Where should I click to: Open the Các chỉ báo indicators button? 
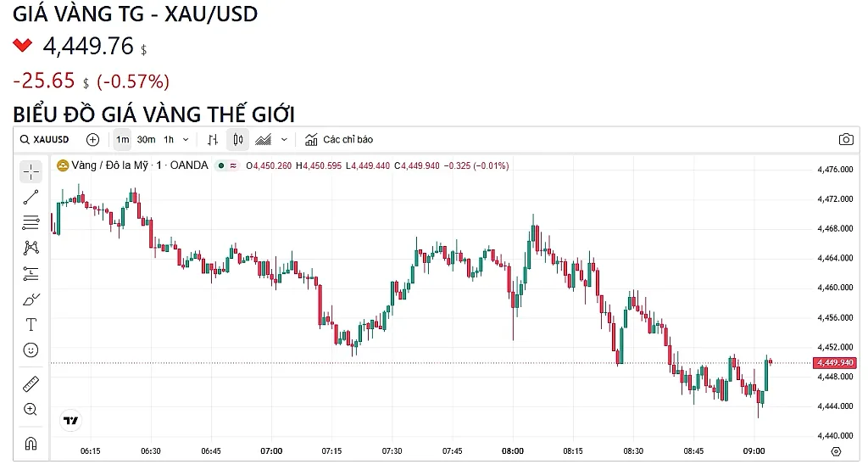click(x=339, y=140)
